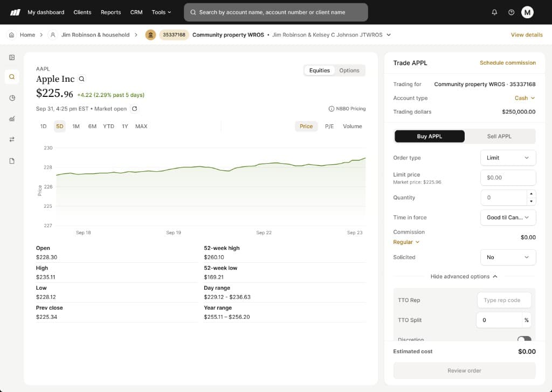Open the pie chart icon in left sidebar
The image size is (552, 392).
coord(12,98)
